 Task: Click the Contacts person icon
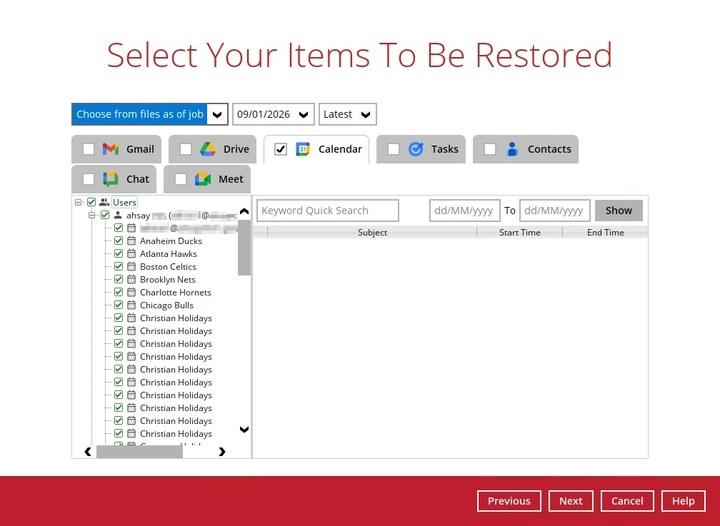(x=512, y=149)
